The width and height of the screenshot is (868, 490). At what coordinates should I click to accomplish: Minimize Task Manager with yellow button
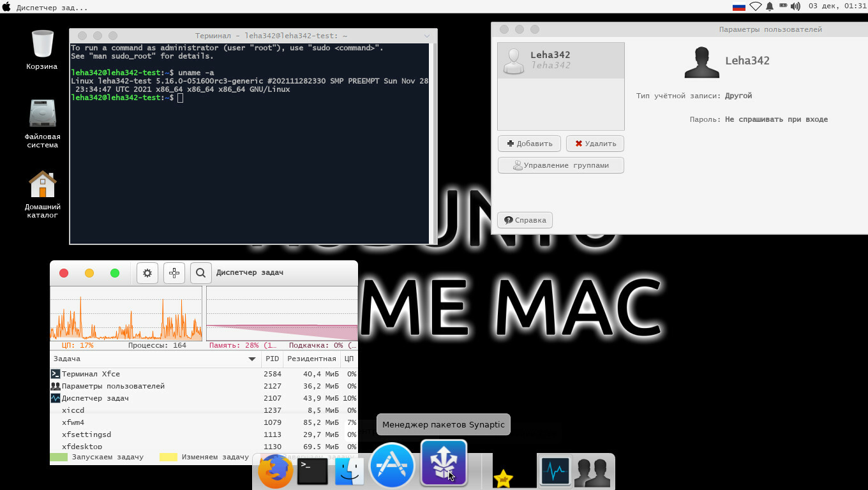coord(89,273)
